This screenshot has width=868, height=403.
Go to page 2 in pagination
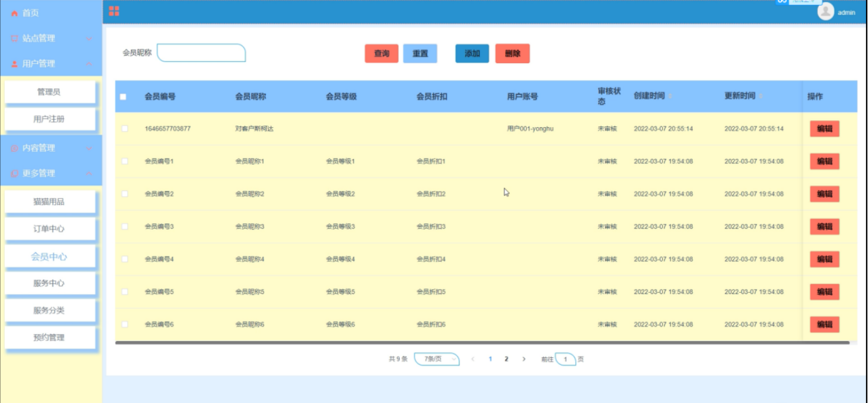point(506,359)
